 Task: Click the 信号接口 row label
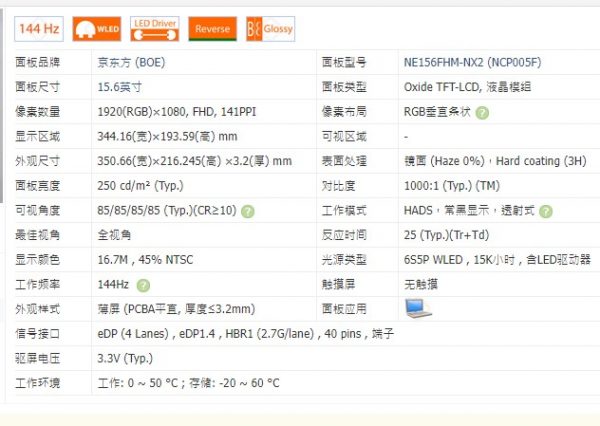point(38,334)
